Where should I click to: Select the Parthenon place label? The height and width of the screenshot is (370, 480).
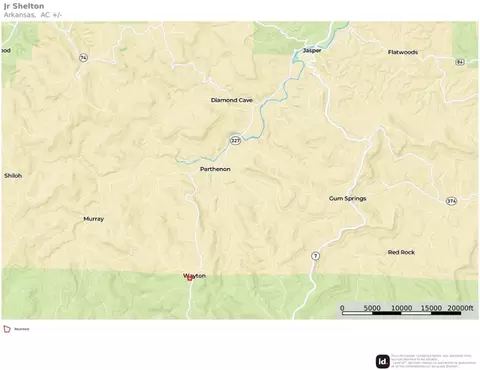tap(215, 169)
